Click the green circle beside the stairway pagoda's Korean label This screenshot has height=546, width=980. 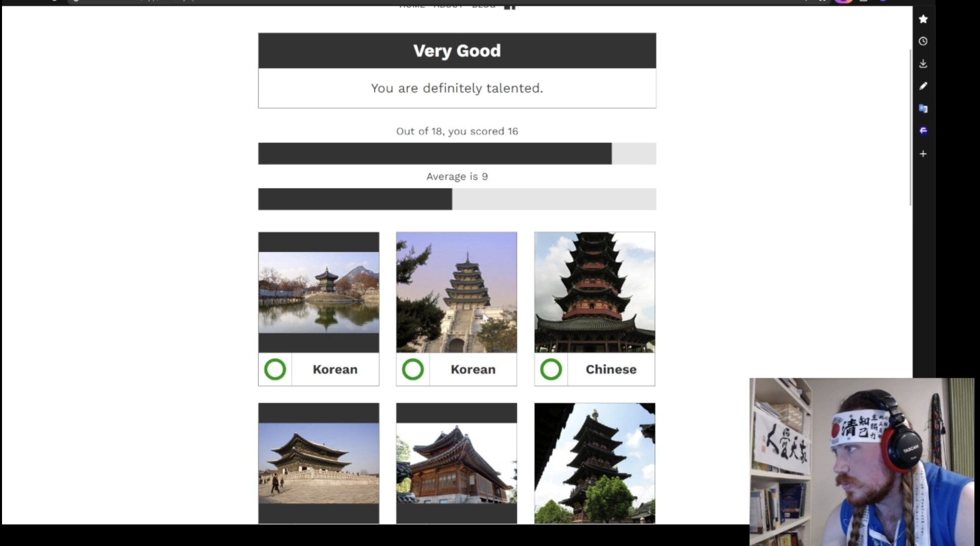[x=413, y=369]
